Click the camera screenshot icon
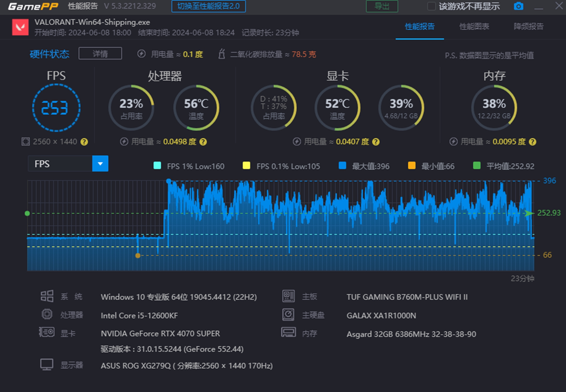 [518, 6]
